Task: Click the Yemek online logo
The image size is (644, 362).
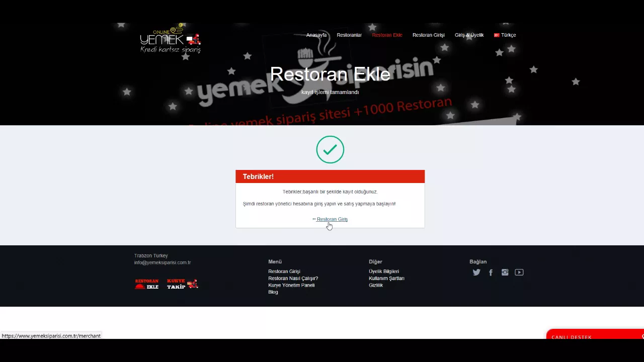Action: click(171, 38)
